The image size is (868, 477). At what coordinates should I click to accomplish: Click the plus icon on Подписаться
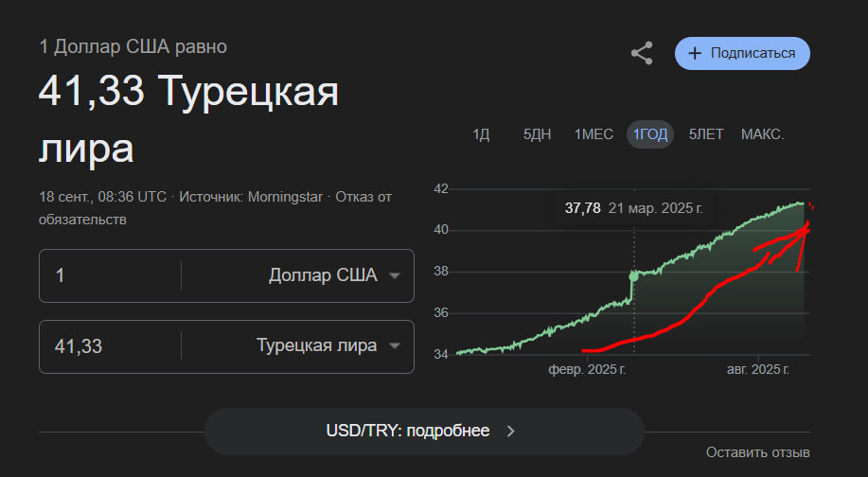pos(695,53)
